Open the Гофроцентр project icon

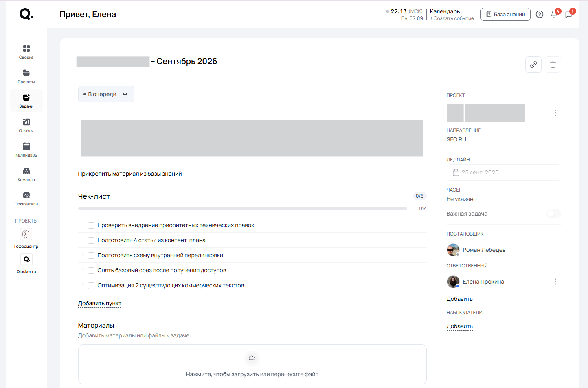click(x=26, y=234)
